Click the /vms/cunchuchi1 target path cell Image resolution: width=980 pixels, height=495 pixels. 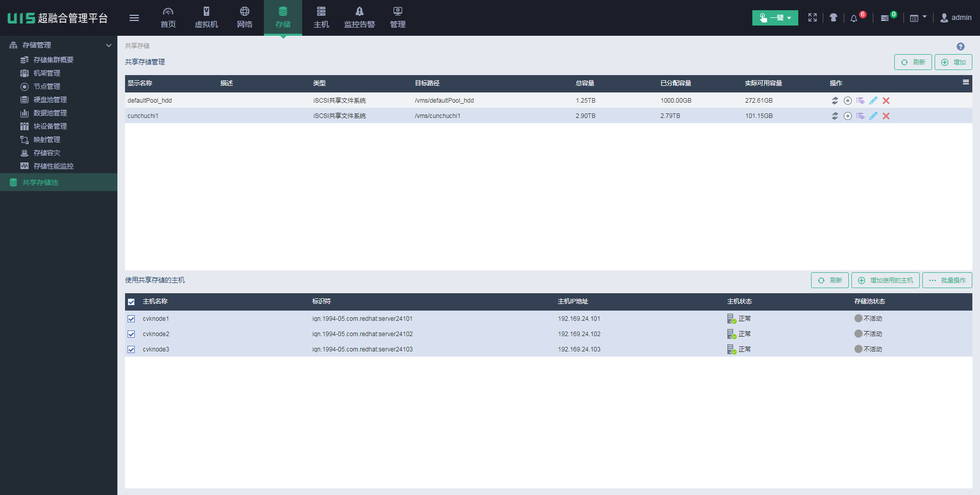coord(437,116)
